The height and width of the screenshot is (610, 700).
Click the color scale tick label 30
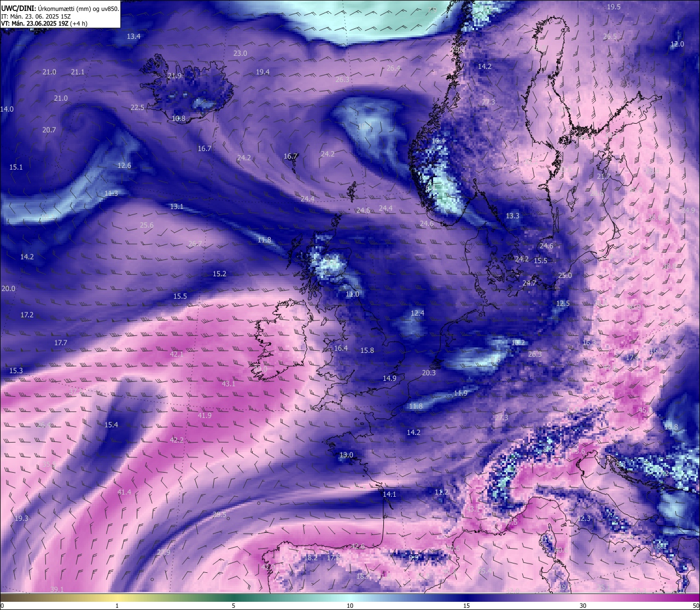tap(583, 606)
